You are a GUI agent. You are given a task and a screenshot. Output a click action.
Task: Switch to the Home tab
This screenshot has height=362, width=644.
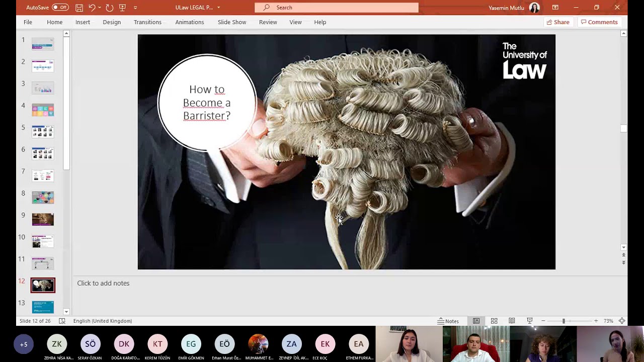coord(55,22)
